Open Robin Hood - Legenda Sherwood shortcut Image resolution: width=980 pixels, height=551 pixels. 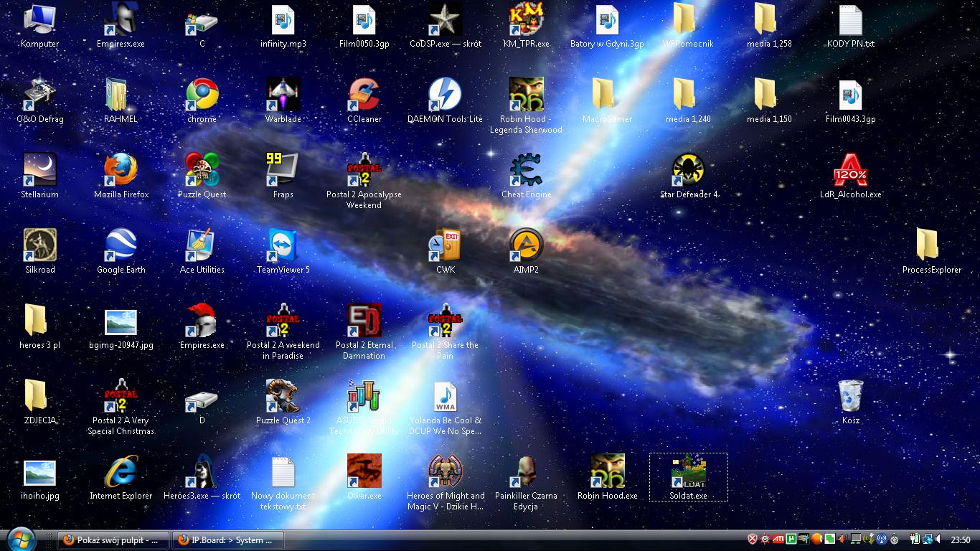click(x=526, y=106)
